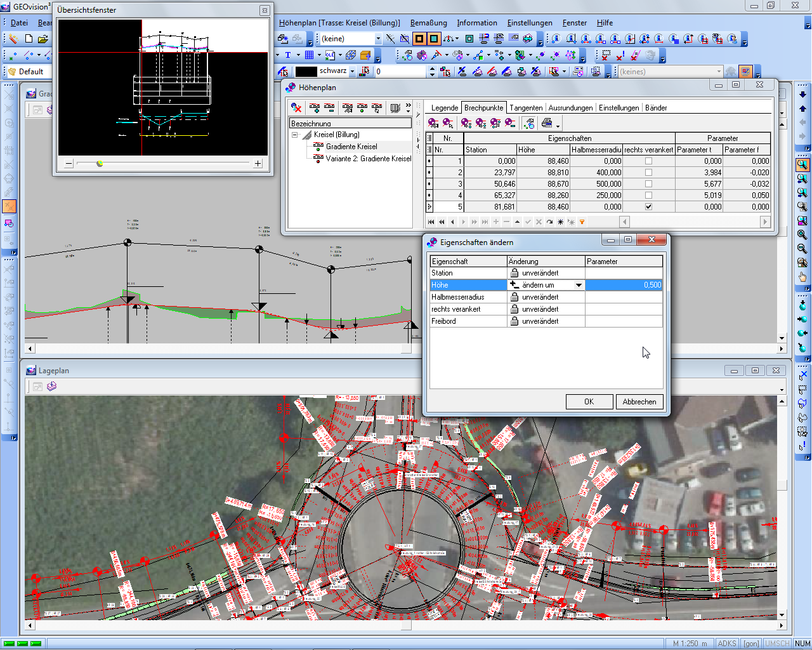The image size is (812, 650).
Task: Toggle rechts verankert checkbox for row 3
Action: (648, 184)
